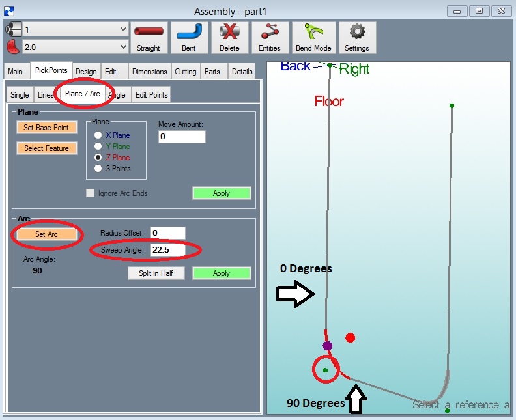Maximize the Assembly window

click(x=479, y=11)
